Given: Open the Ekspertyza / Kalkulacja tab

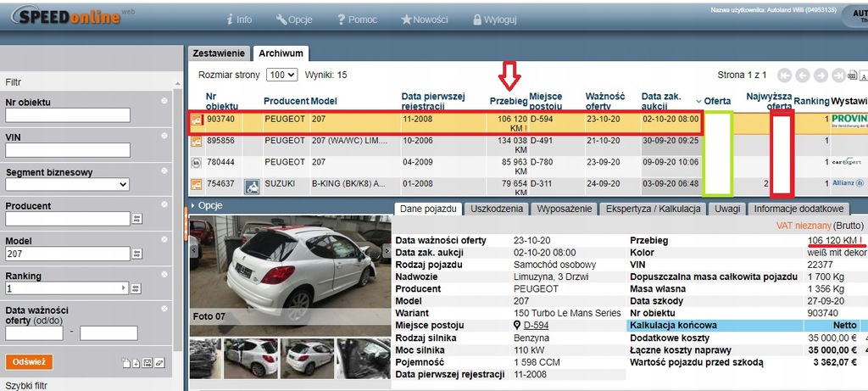Looking at the screenshot, I should [x=652, y=209].
